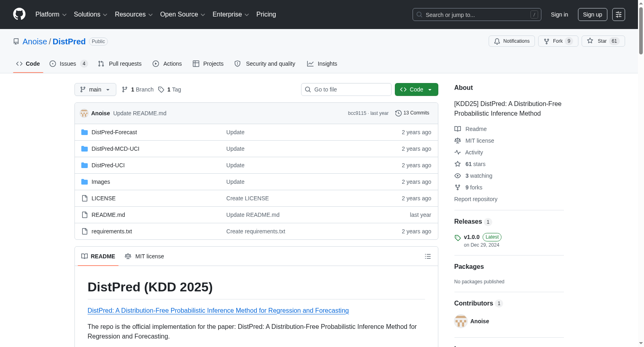Expand the Resources dropdown
Image resolution: width=644 pixels, height=347 pixels.
pyautogui.click(x=134, y=15)
